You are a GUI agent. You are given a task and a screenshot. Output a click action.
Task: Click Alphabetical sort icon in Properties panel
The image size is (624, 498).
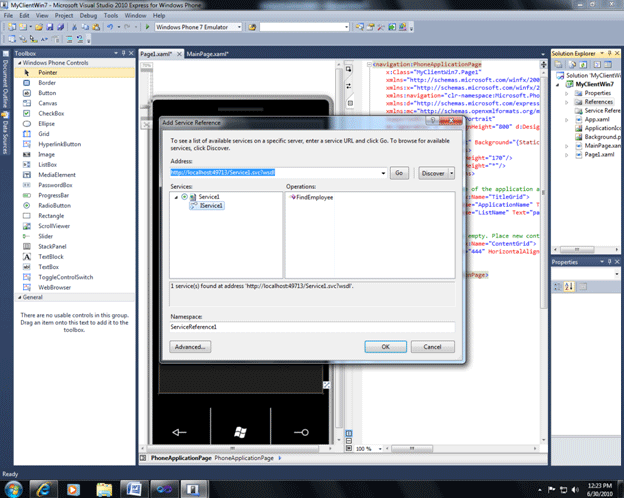(x=569, y=287)
